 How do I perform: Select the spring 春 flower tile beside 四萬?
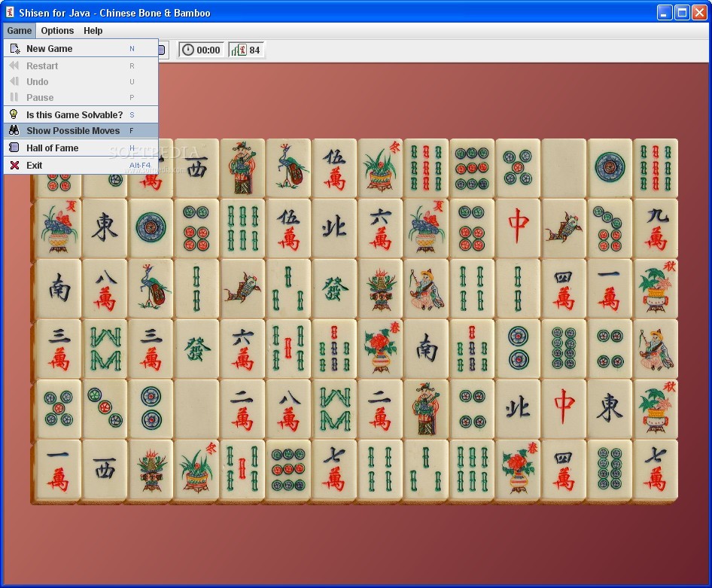pos(518,470)
